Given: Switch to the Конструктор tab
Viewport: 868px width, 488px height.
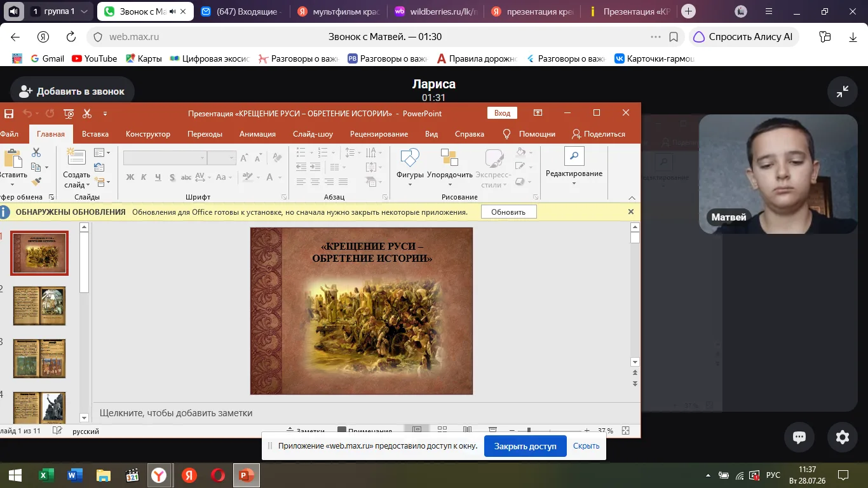Looking at the screenshot, I should coord(148,134).
